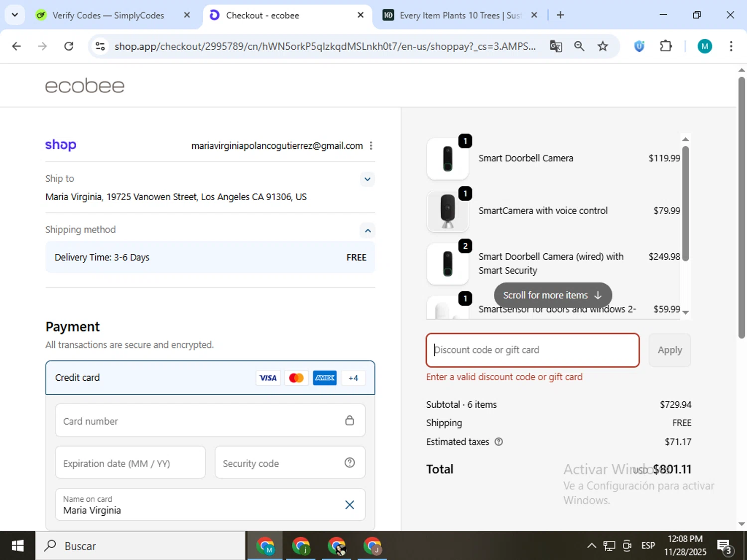Open the ESP language indicator
Viewport: 747px width, 560px height.
[648, 546]
